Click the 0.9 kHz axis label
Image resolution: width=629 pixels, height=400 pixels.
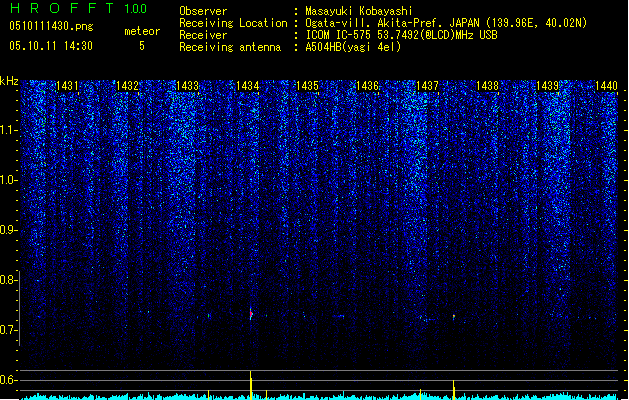(x=8, y=230)
